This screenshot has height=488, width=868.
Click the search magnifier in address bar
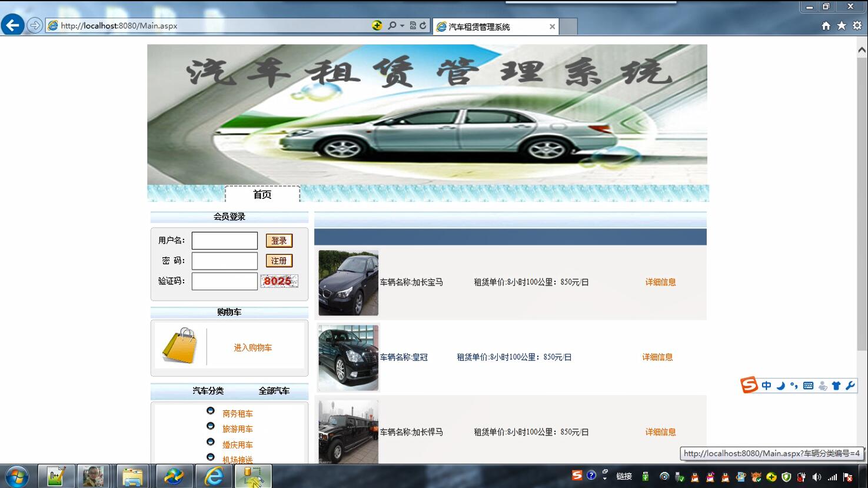coord(392,25)
